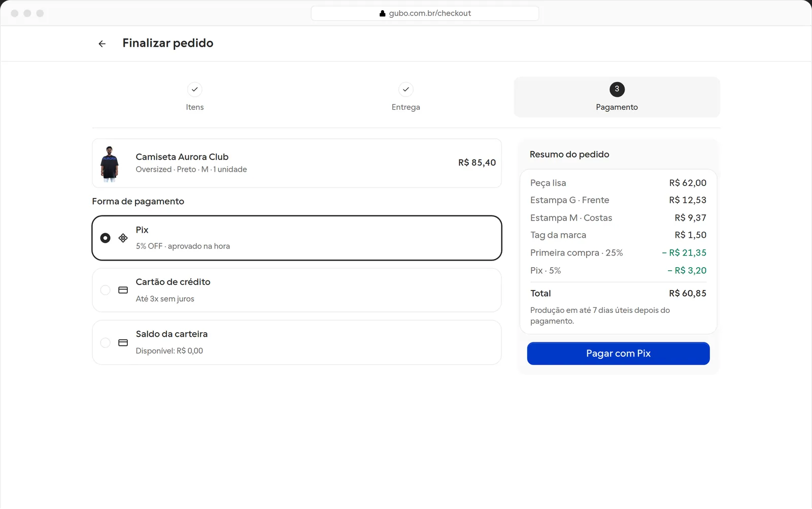The image size is (812, 509).
Task: Click the Estampa G · Frente row
Action: pos(618,200)
